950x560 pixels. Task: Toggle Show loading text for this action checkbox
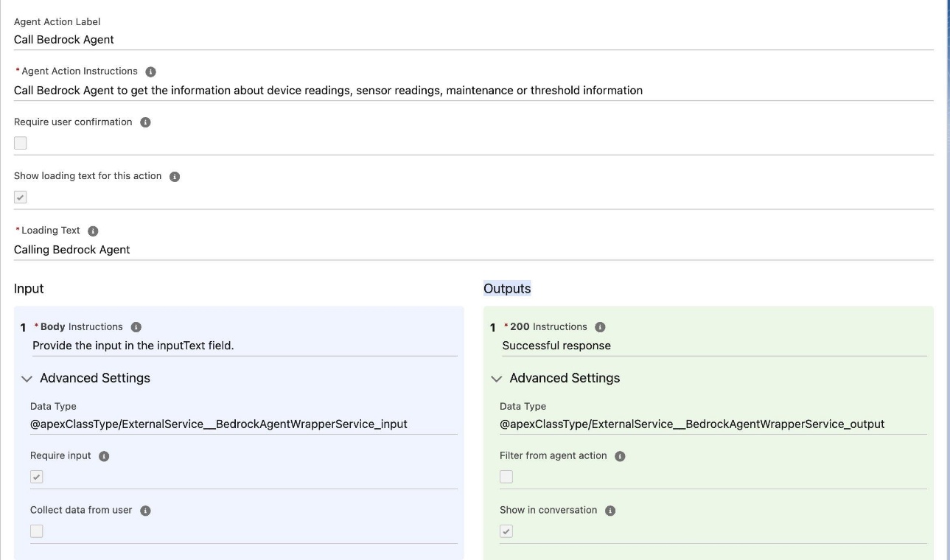coord(21,197)
